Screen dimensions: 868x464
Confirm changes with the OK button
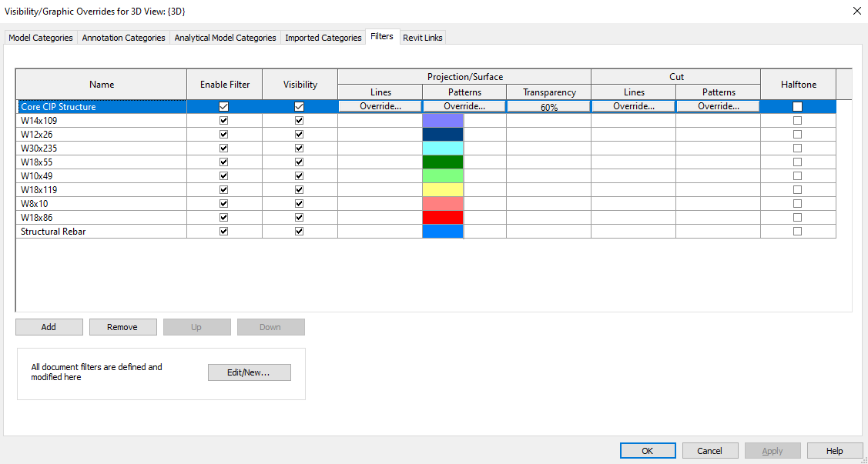click(x=647, y=450)
